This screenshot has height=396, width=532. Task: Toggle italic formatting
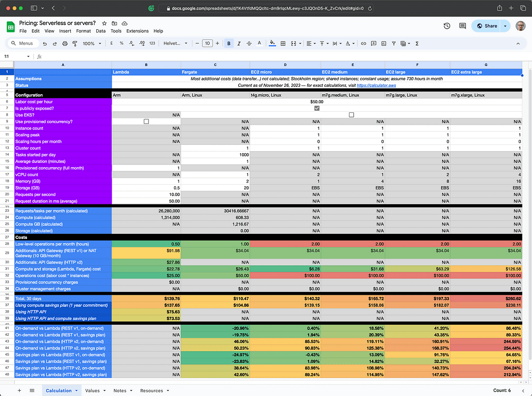239,44
